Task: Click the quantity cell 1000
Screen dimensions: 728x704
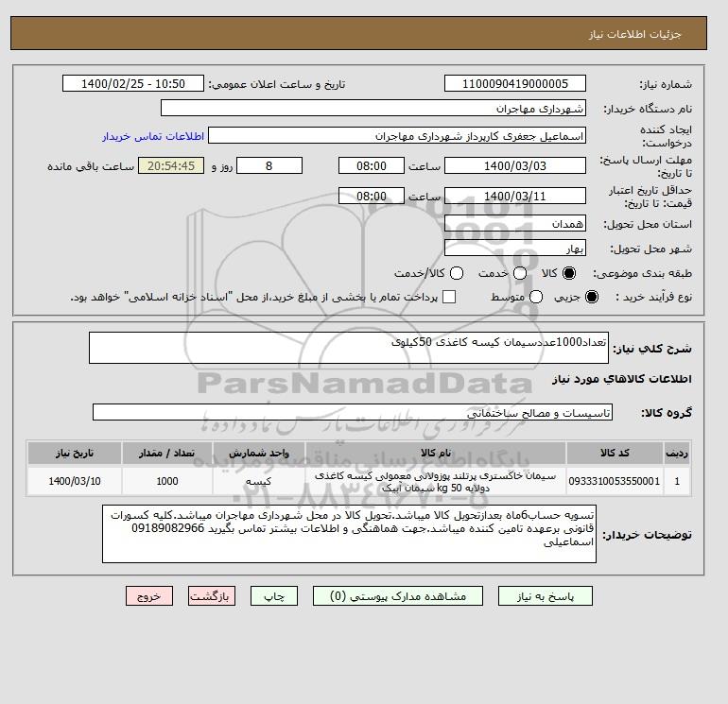Action: click(x=167, y=481)
